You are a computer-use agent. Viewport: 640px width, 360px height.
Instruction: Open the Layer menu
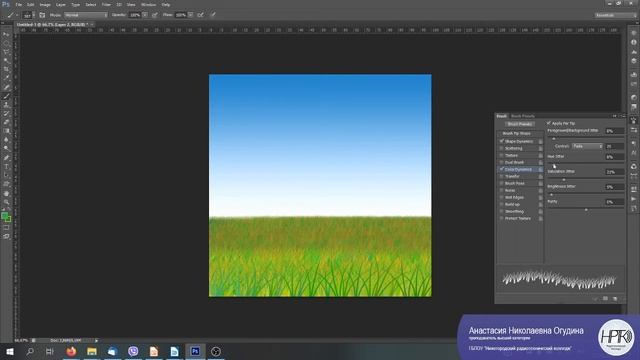(60, 4)
